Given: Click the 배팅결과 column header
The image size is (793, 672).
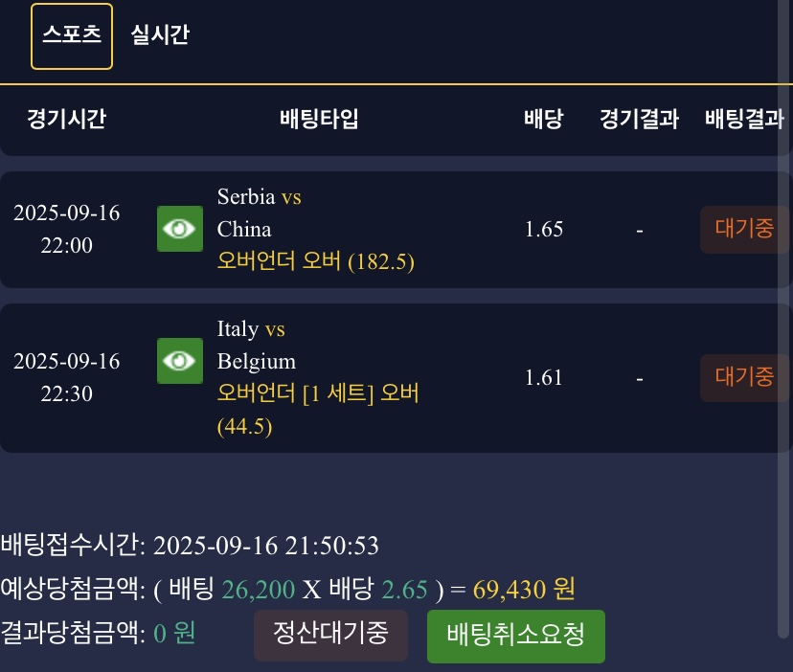Looking at the screenshot, I should point(744,120).
